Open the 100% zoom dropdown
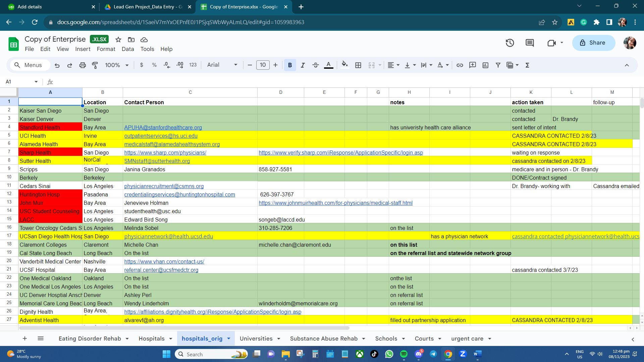Image resolution: width=644 pixels, height=362 pixels. (116, 65)
